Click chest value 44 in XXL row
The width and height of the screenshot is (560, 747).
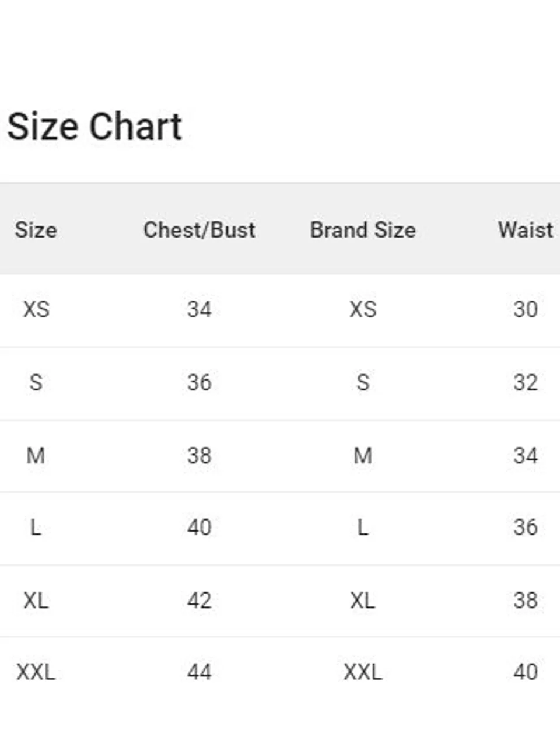[199, 672]
